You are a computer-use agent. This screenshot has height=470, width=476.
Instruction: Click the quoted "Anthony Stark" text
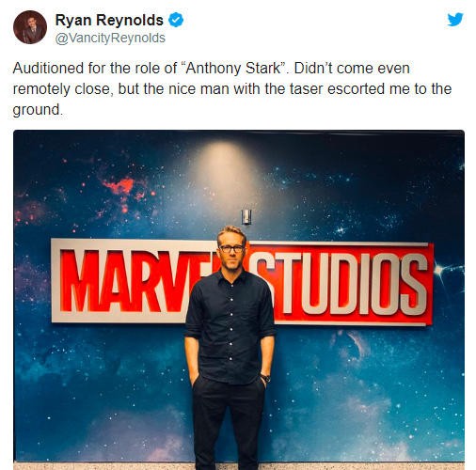click(233, 69)
